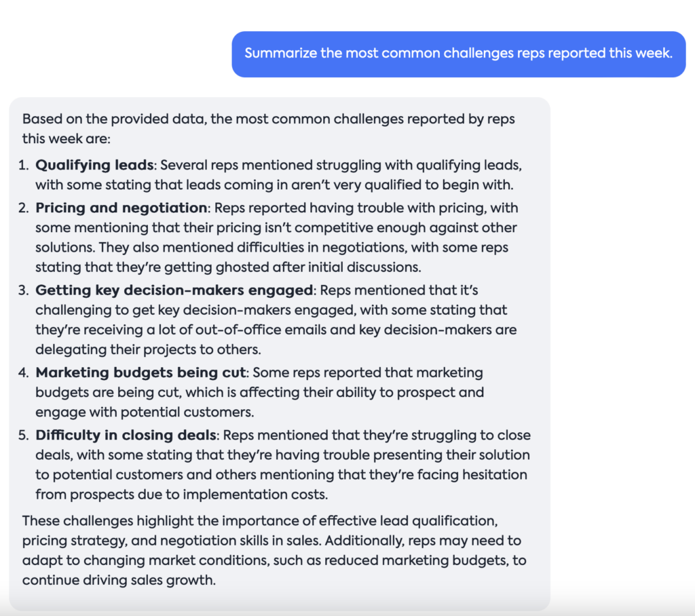Screen dimensions: 695x616
Task: Click the text "engage with potential customers"
Action: [144, 412]
